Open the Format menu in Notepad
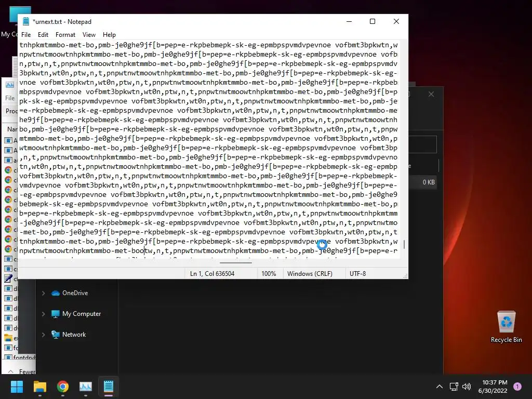The height and width of the screenshot is (399, 532). point(65,35)
